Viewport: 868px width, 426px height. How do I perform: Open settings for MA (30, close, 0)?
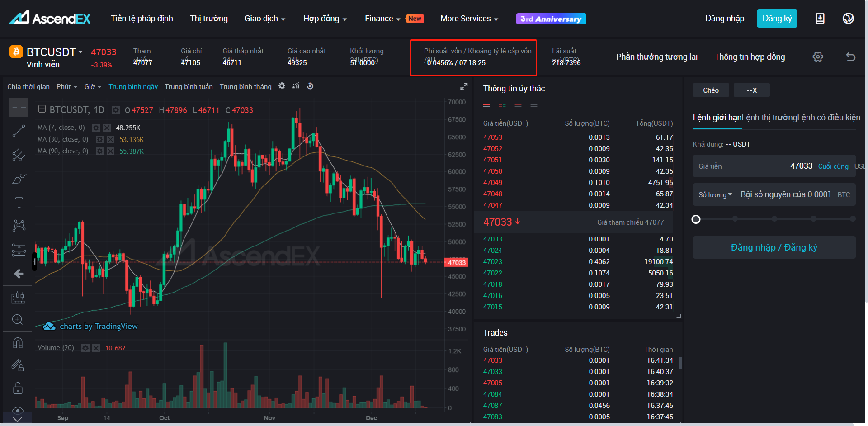pyautogui.click(x=99, y=139)
